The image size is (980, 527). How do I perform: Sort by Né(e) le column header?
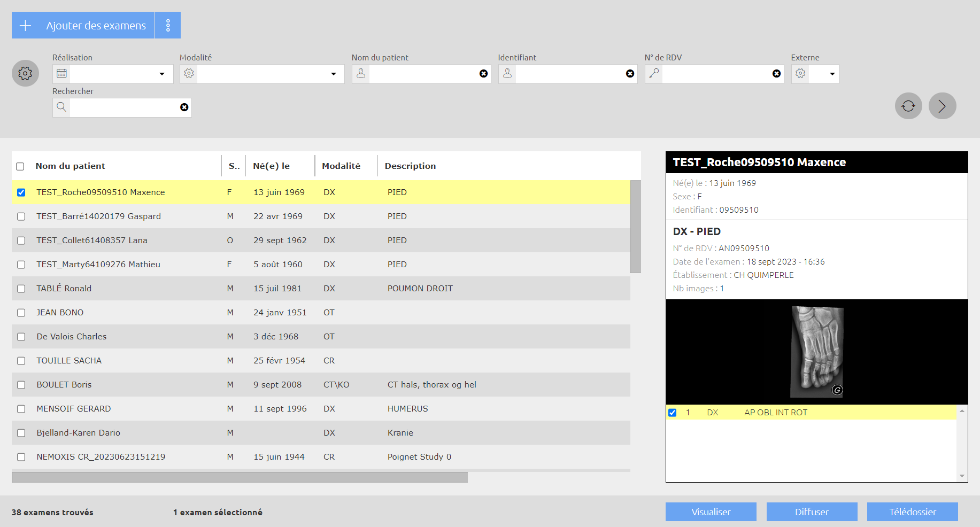point(271,166)
